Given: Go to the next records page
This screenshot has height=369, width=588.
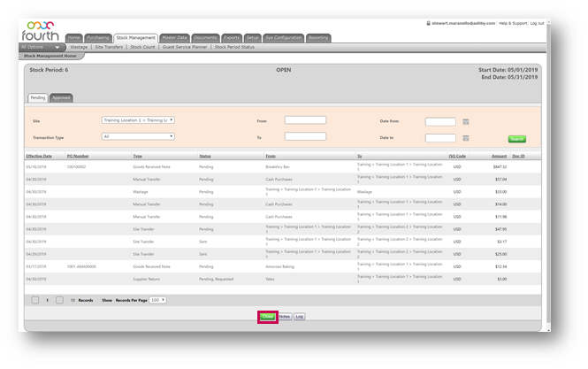Looking at the screenshot, I should coord(59,300).
